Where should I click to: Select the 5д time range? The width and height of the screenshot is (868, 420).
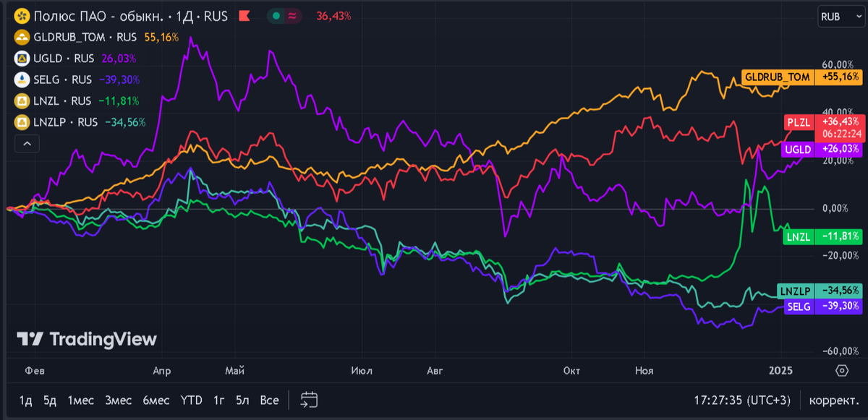click(x=49, y=400)
